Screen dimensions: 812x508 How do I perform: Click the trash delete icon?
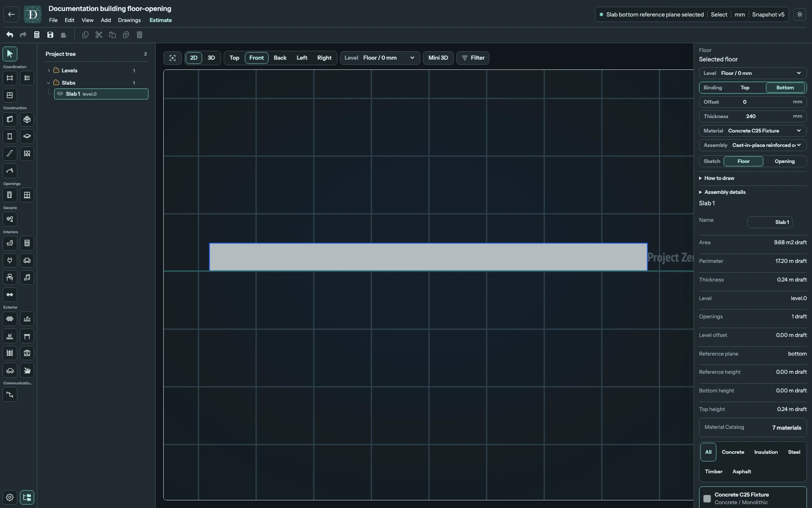(140, 35)
